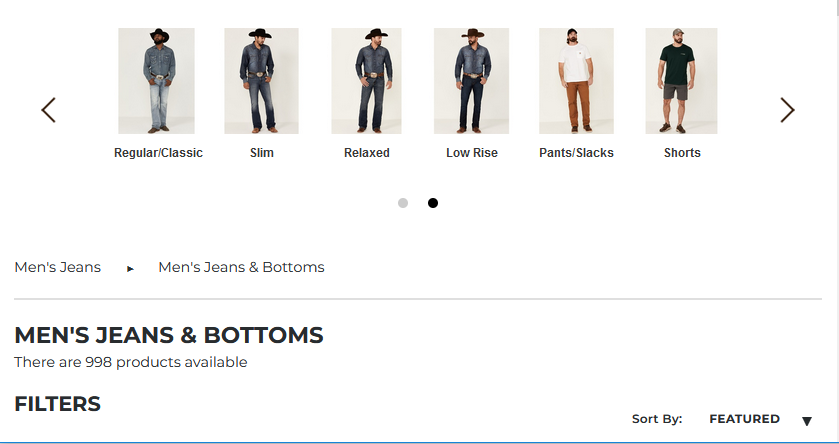Click Men's Jeans & Bottoms breadcrumb
The height and width of the screenshot is (444, 839).
tap(241, 267)
